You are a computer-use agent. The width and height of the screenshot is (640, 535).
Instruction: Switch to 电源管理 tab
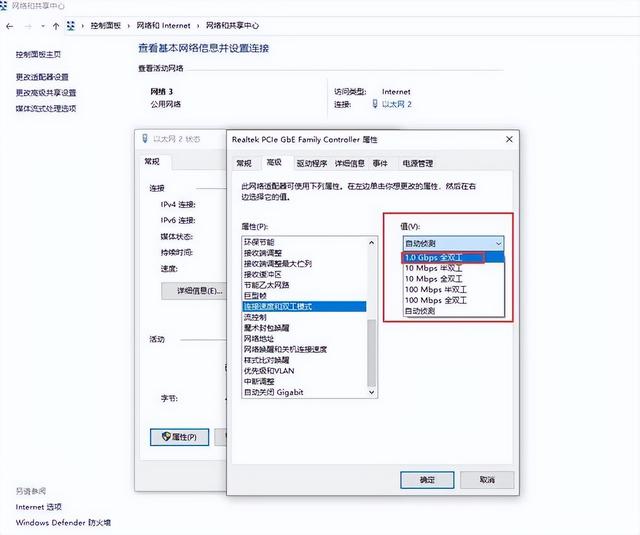pyautogui.click(x=417, y=163)
